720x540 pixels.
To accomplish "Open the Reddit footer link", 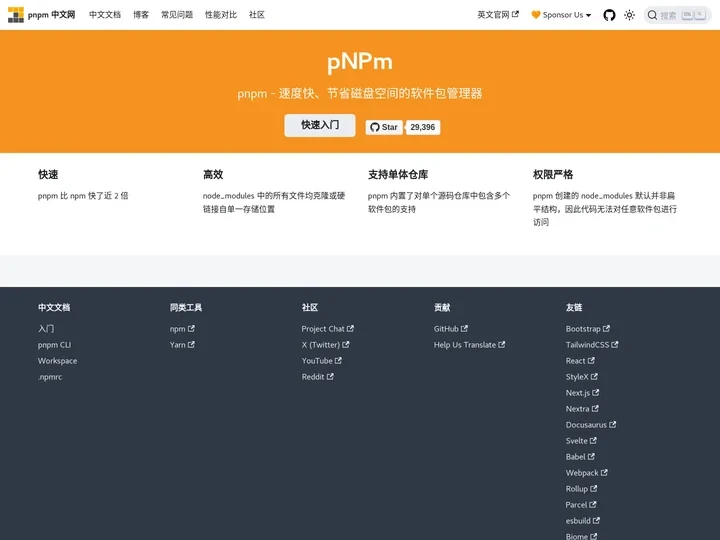I will pyautogui.click(x=317, y=377).
